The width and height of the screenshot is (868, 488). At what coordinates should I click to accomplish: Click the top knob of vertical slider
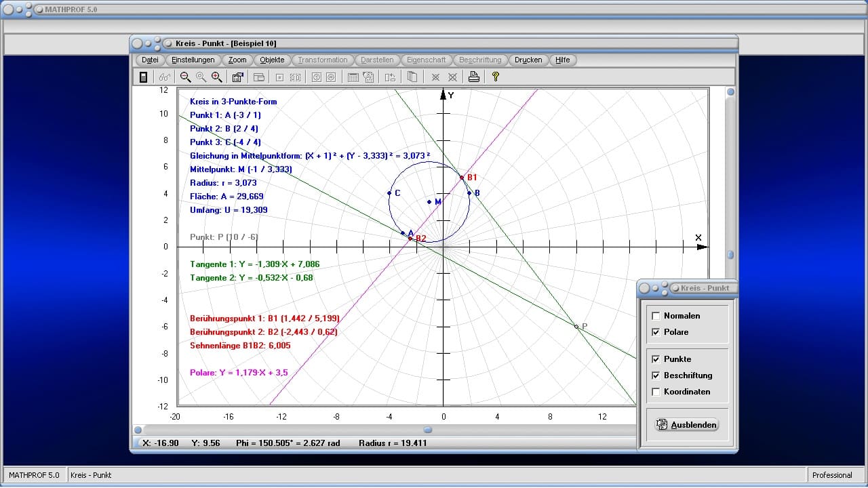coord(730,92)
